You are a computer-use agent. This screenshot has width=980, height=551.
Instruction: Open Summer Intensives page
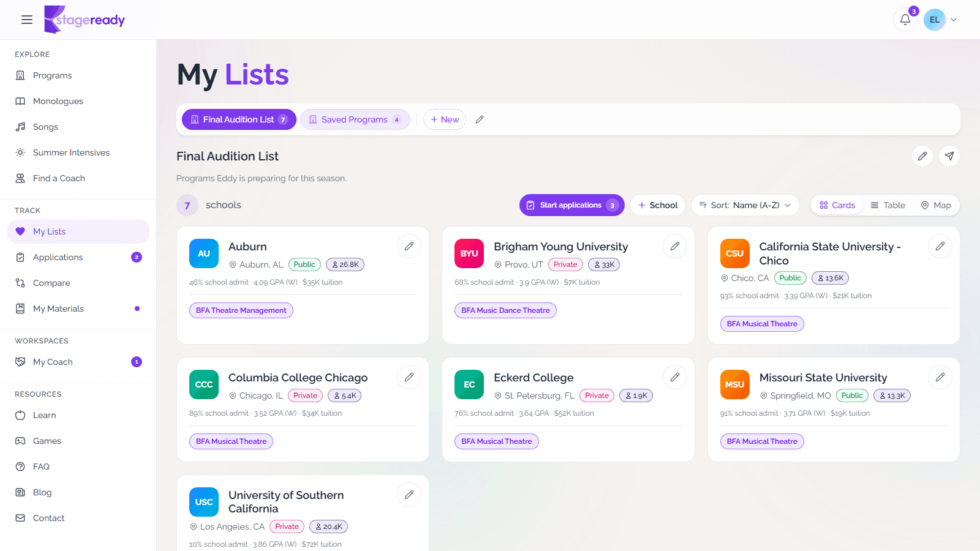point(78,152)
